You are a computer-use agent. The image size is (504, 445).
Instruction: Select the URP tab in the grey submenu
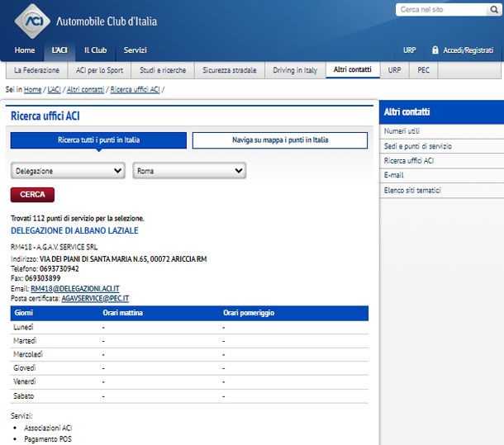[394, 70]
